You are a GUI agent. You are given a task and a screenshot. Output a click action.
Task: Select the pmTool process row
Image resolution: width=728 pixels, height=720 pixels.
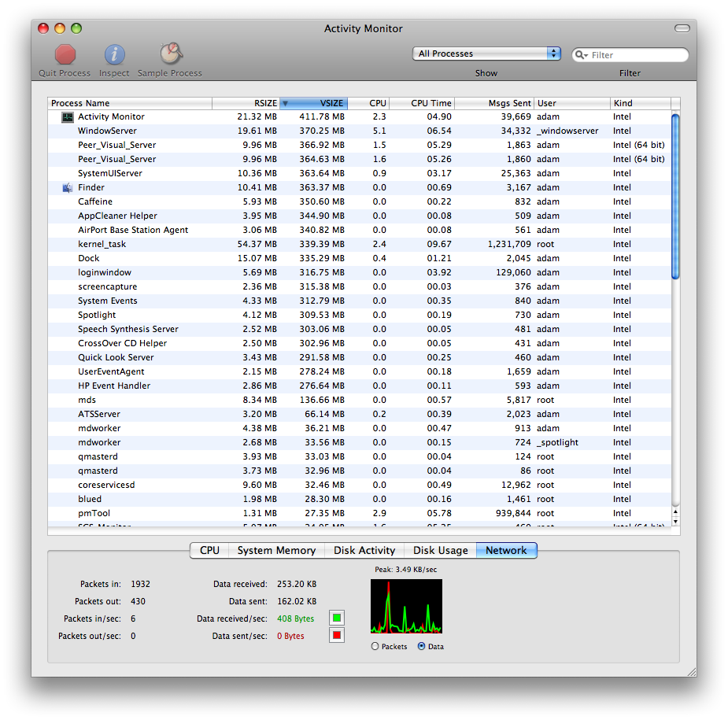point(360,513)
